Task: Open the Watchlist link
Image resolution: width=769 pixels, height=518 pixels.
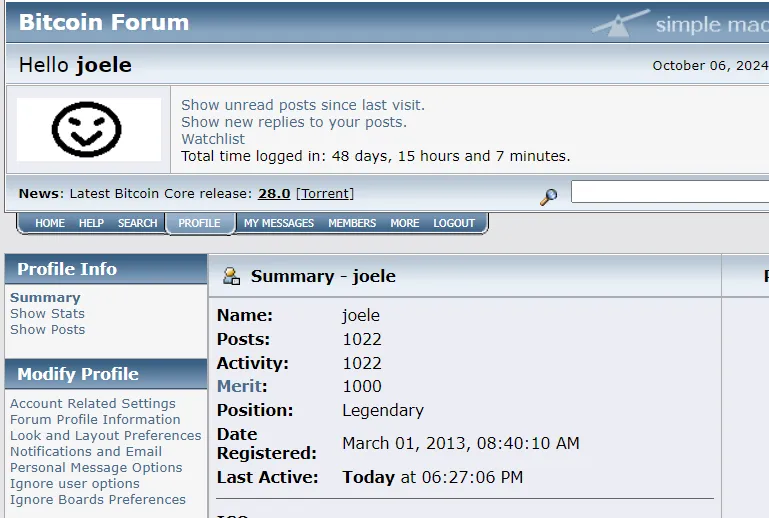Action: tap(213, 139)
